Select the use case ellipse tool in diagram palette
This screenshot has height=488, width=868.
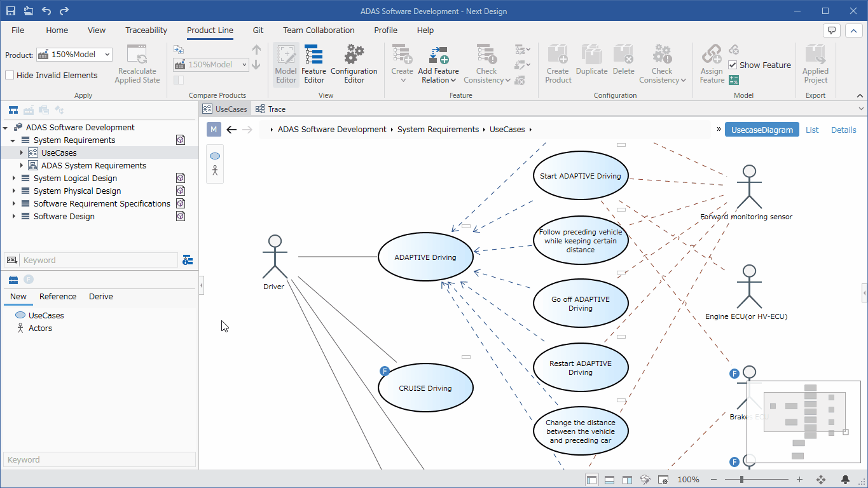tap(215, 156)
